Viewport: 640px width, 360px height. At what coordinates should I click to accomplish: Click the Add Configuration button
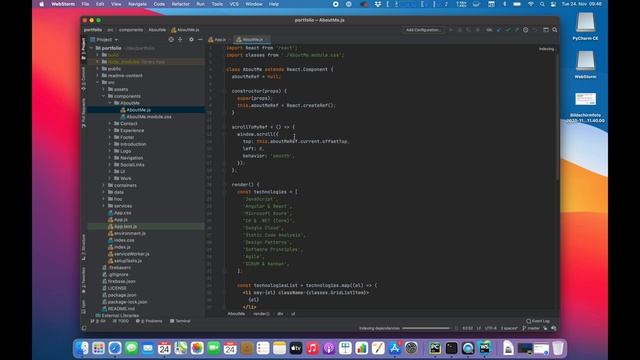(423, 30)
